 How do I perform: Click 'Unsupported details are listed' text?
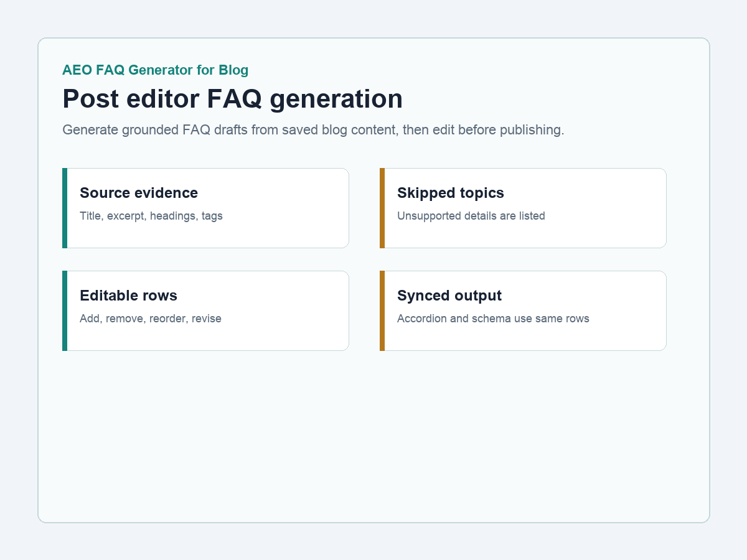(x=471, y=216)
